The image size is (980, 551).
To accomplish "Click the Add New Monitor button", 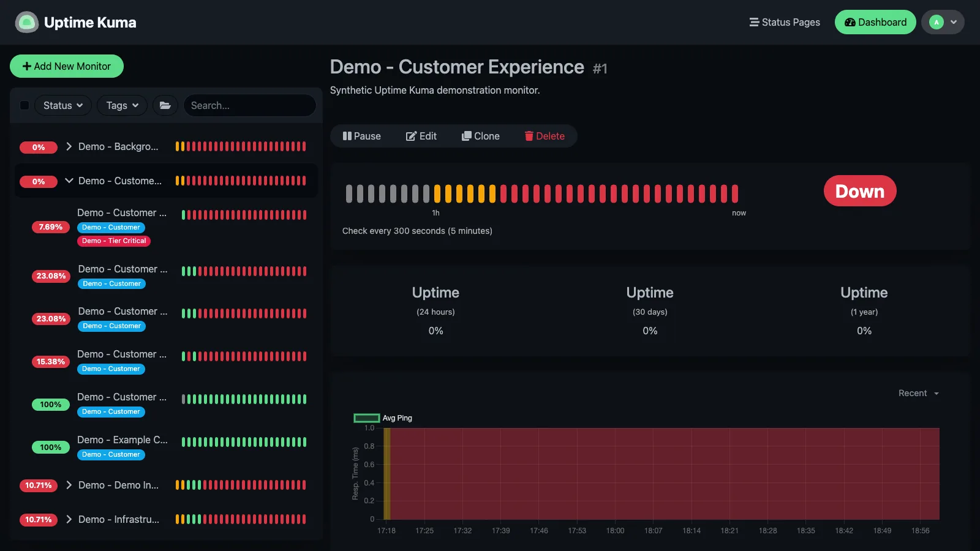I will pos(67,66).
